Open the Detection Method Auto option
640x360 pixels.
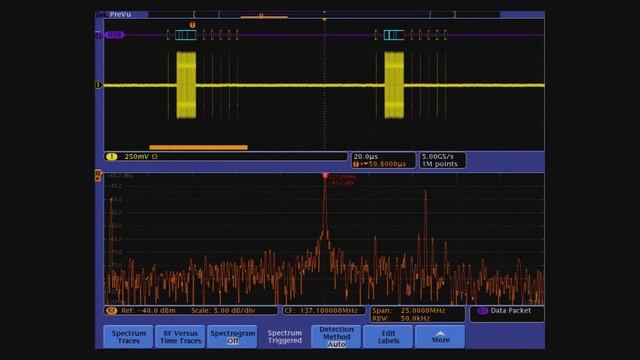[x=336, y=337]
